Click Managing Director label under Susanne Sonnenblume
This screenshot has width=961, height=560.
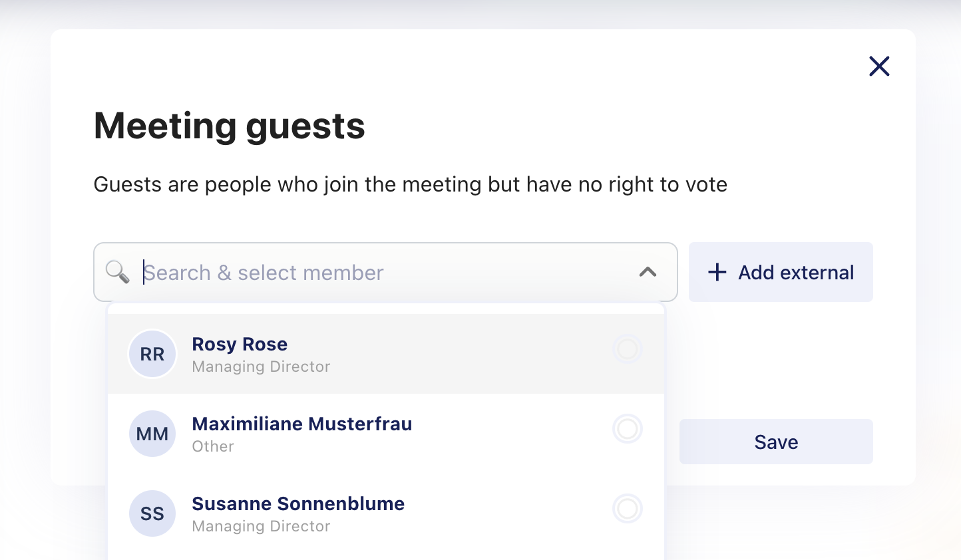(x=261, y=526)
